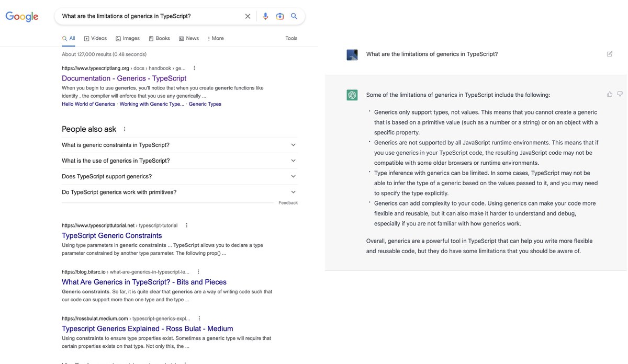Open People also ask options menu
Screen dimensions: 628x364
point(125,129)
